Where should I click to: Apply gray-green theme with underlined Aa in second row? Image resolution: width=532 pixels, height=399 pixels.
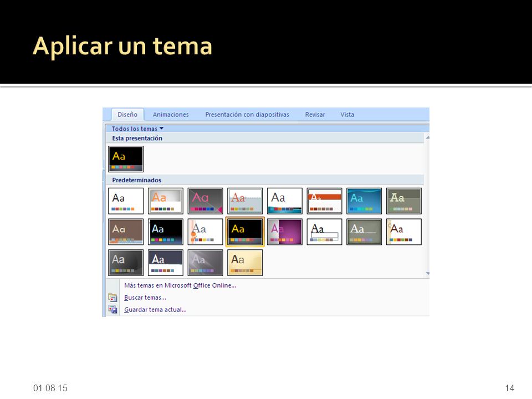coord(364,232)
